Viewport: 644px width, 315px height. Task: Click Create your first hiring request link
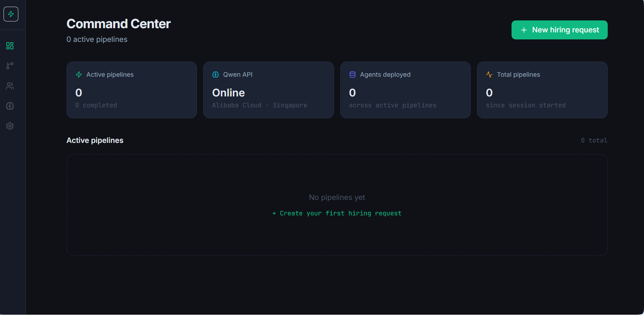click(337, 213)
